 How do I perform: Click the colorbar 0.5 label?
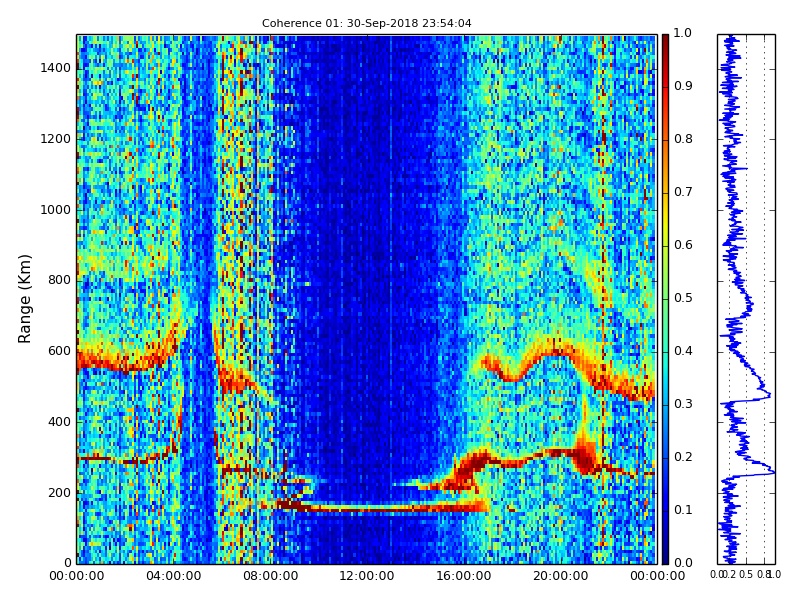(x=683, y=298)
